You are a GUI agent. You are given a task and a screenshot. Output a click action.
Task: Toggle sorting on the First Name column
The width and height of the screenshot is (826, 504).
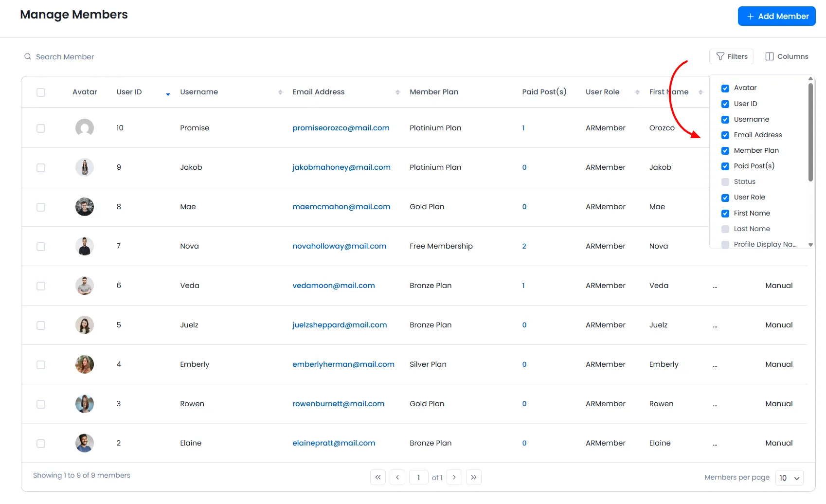click(701, 91)
